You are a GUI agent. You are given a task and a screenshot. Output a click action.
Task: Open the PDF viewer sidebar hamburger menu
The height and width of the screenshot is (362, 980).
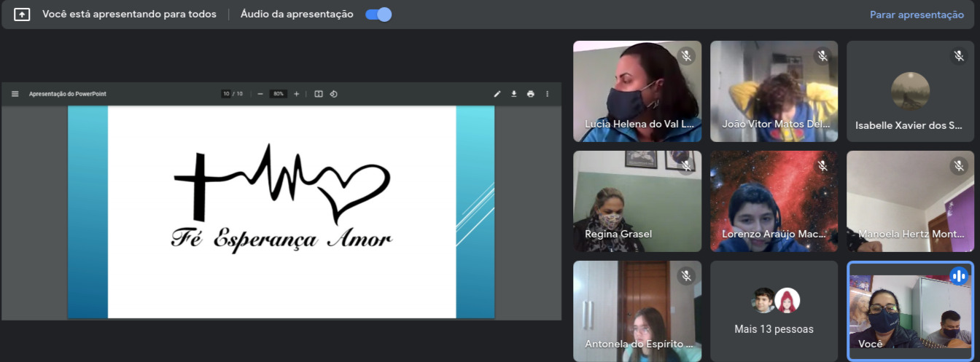click(x=15, y=94)
